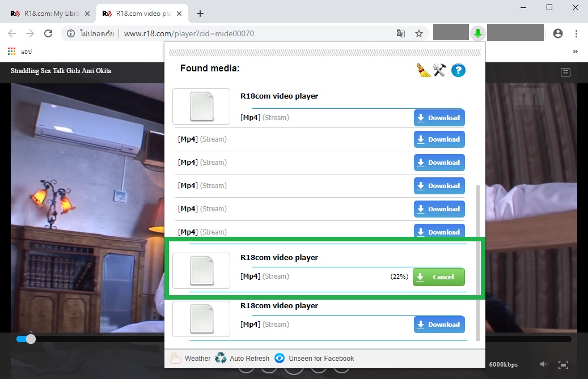Switch to the R18.com video player tab
This screenshot has height=379, width=588.
point(142,14)
